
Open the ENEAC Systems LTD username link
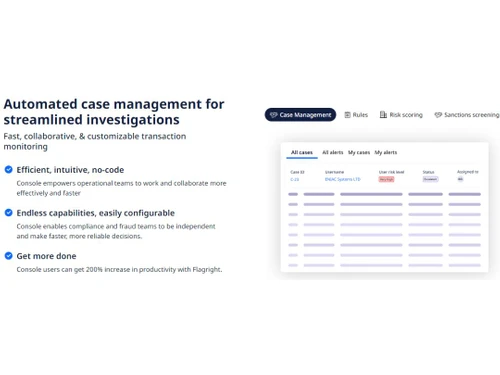pyautogui.click(x=343, y=179)
